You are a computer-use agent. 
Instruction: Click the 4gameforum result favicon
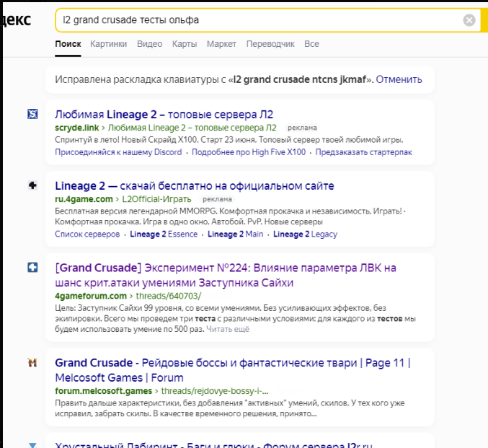click(x=32, y=268)
